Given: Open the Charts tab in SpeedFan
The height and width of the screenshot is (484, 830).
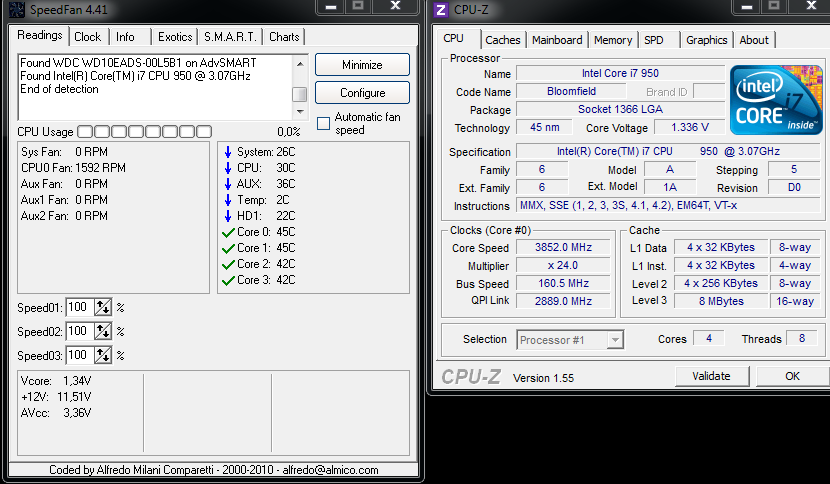Looking at the screenshot, I should point(284,37).
